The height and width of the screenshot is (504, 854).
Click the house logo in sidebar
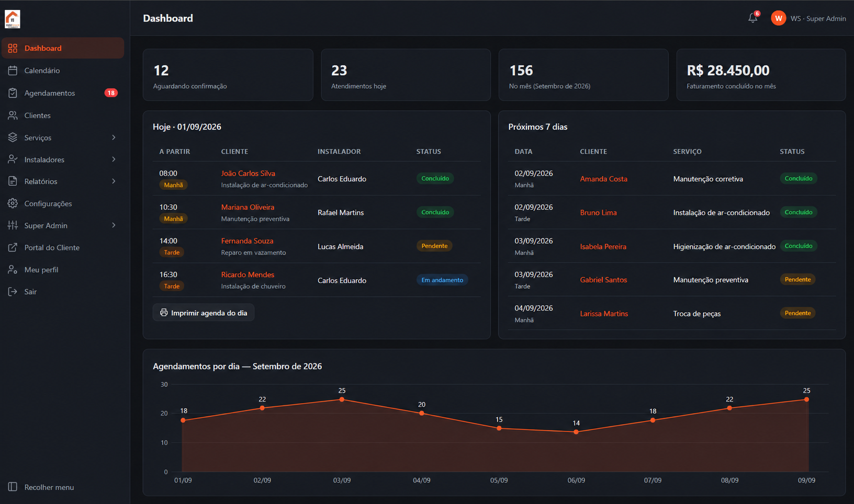pos(13,19)
